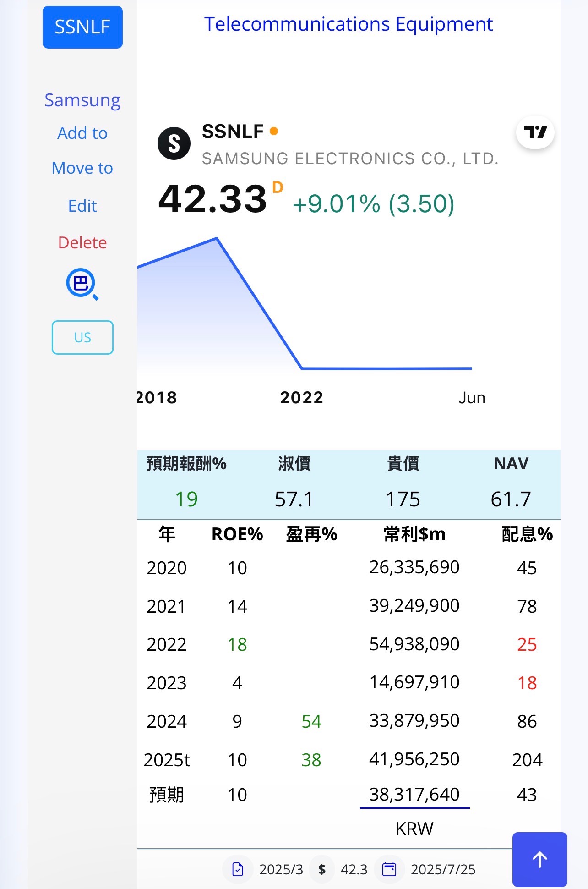Viewport: 588px width, 889px height.
Task: Click the 61.7 NAV value
Action: (x=511, y=499)
